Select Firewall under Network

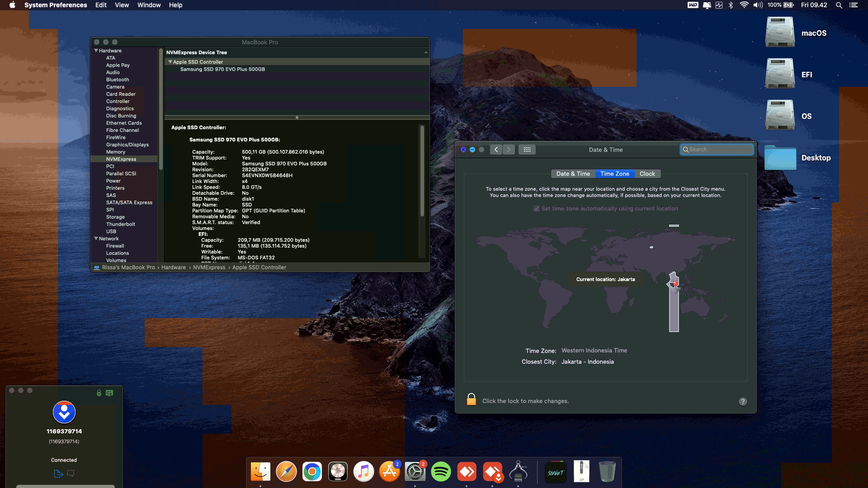[x=115, y=246]
